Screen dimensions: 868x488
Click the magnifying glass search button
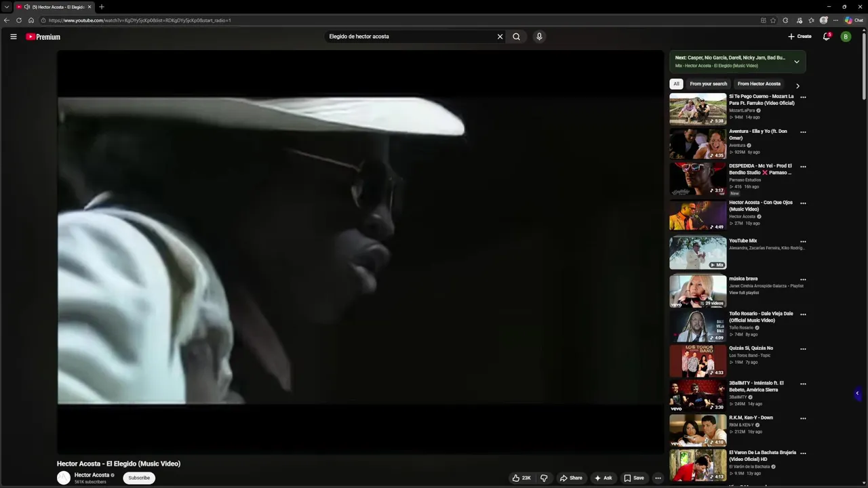516,37
